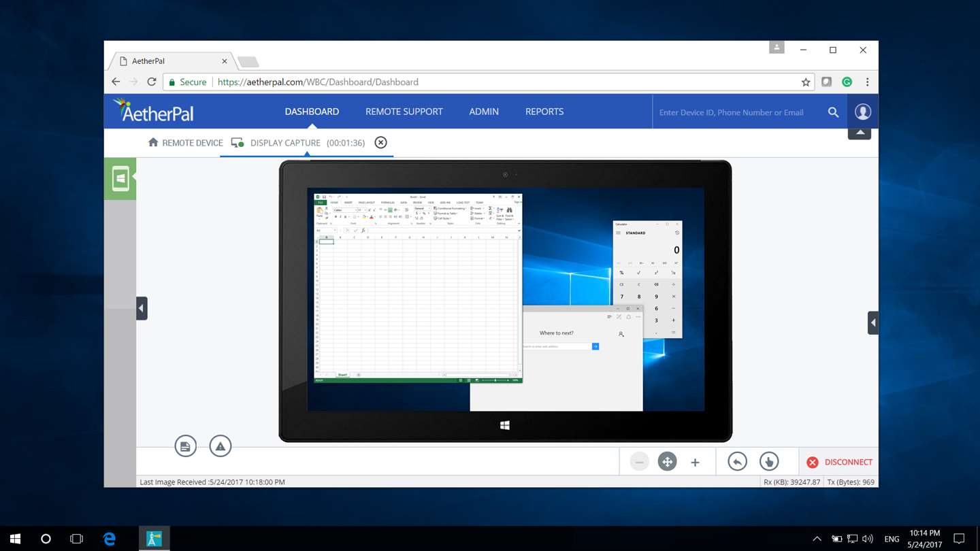The width and height of the screenshot is (980, 551).
Task: Click the warning triangle alert icon
Action: pyautogui.click(x=220, y=446)
